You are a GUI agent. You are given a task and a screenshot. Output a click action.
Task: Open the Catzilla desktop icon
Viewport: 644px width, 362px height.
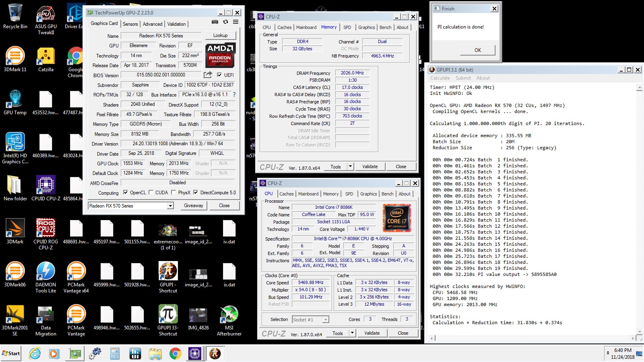(46, 59)
